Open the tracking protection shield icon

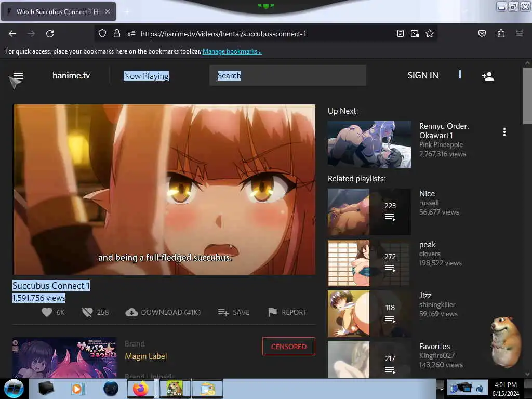[102, 34]
